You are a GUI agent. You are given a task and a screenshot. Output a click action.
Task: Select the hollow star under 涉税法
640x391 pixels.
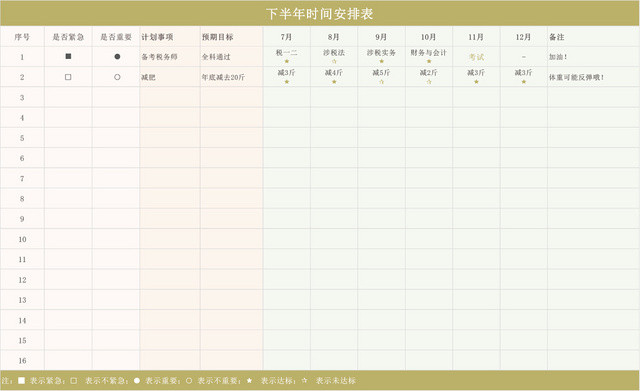pyautogui.click(x=334, y=61)
